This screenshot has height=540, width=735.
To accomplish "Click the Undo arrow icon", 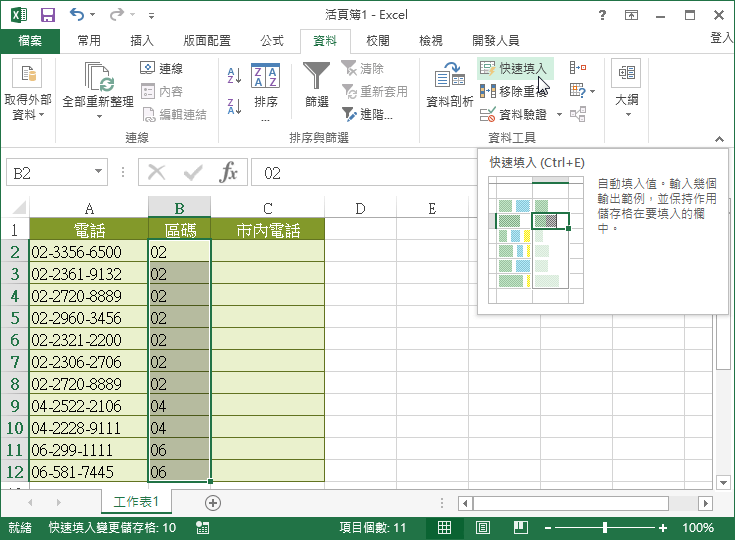I will (77, 15).
